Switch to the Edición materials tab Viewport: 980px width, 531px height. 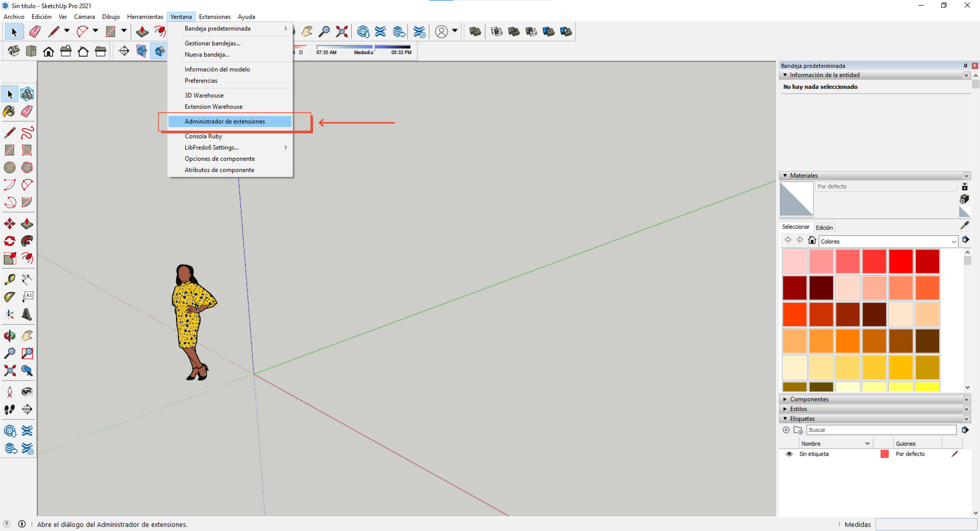824,227
